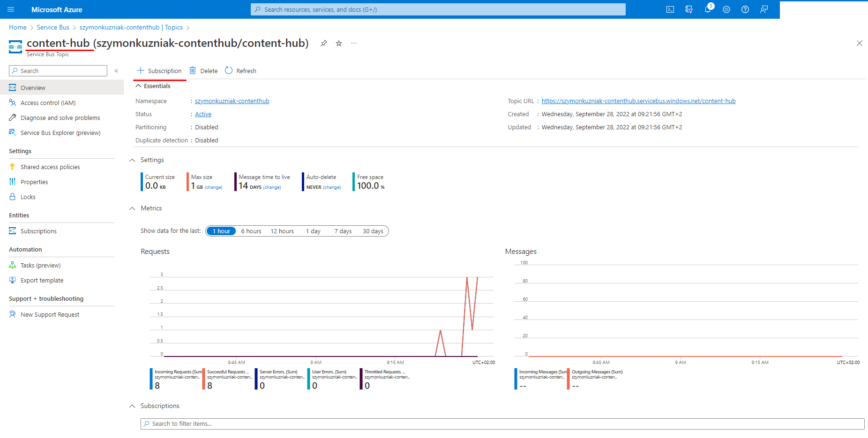Change the Auto-delete setting

click(x=332, y=187)
